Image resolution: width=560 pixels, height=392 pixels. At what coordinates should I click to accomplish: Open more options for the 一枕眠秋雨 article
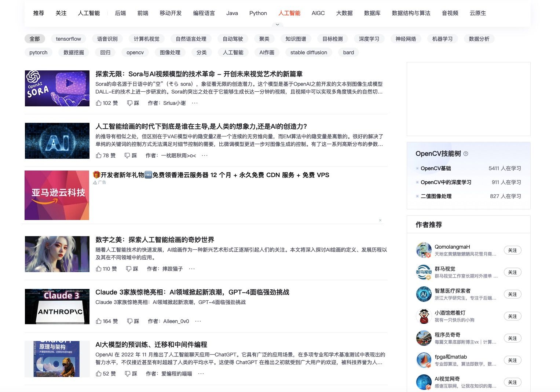205,155
